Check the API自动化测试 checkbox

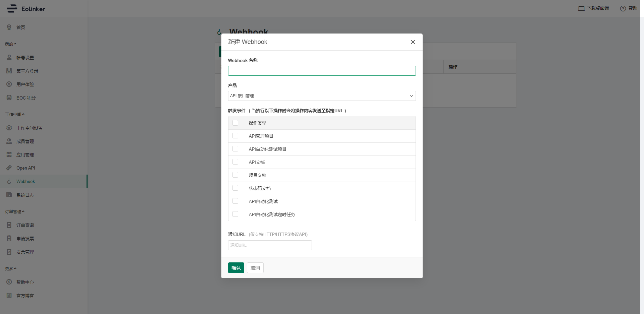tap(235, 201)
